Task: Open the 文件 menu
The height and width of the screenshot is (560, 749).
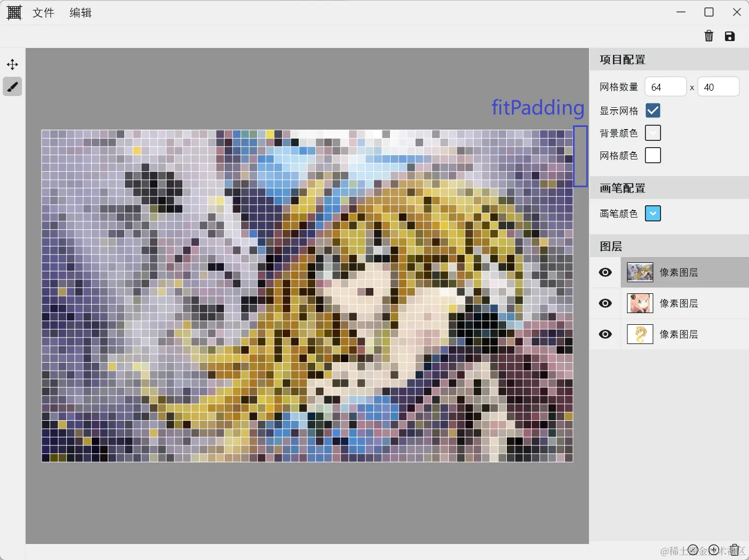Action: pyautogui.click(x=43, y=13)
